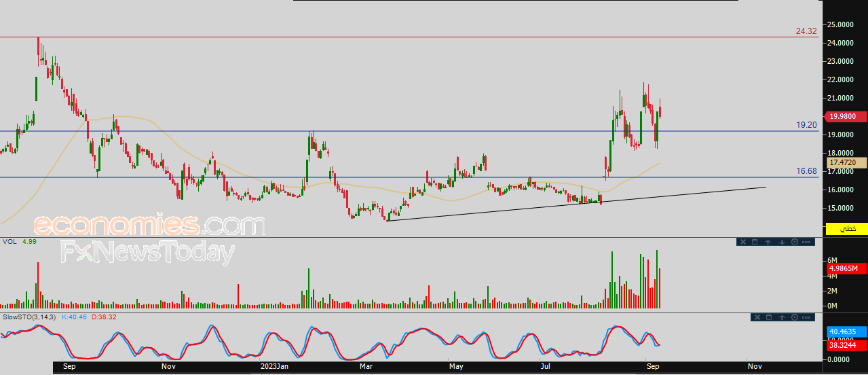Click the D:38.32 readout
This screenshot has width=868, height=375.
(104, 317)
